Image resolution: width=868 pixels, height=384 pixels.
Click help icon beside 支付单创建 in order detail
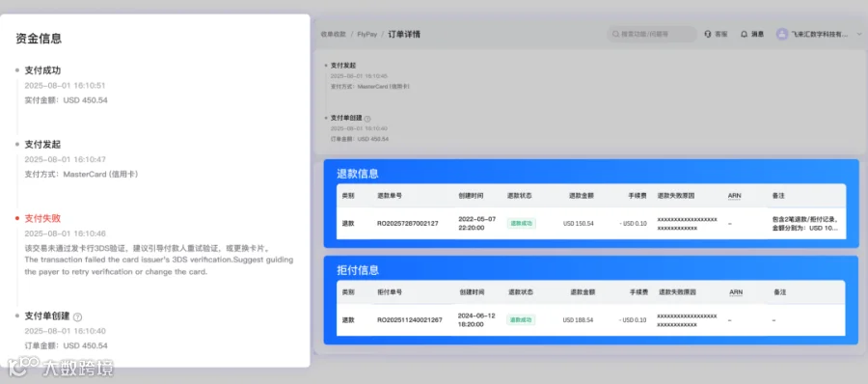(367, 118)
